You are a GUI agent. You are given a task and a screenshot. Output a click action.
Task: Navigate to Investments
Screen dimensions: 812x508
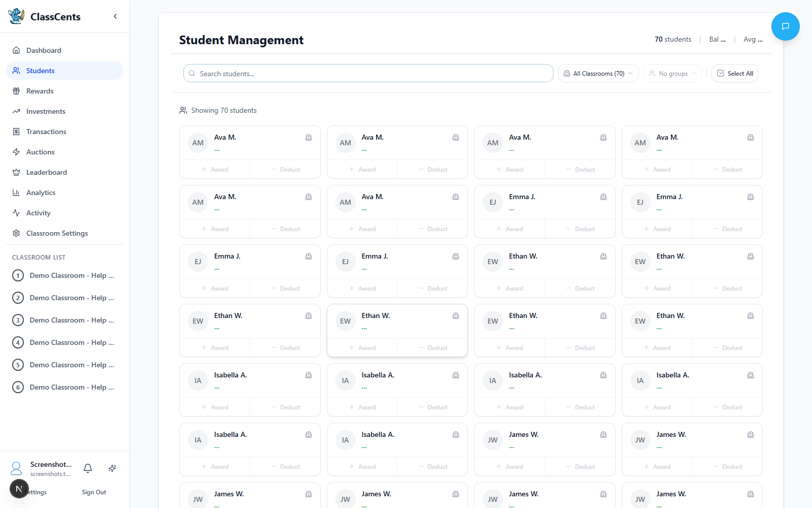pyautogui.click(x=64, y=111)
